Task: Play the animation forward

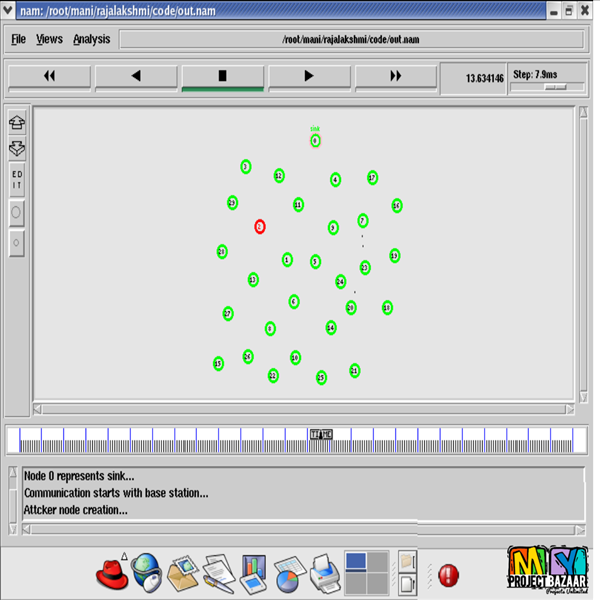Action: tap(309, 76)
